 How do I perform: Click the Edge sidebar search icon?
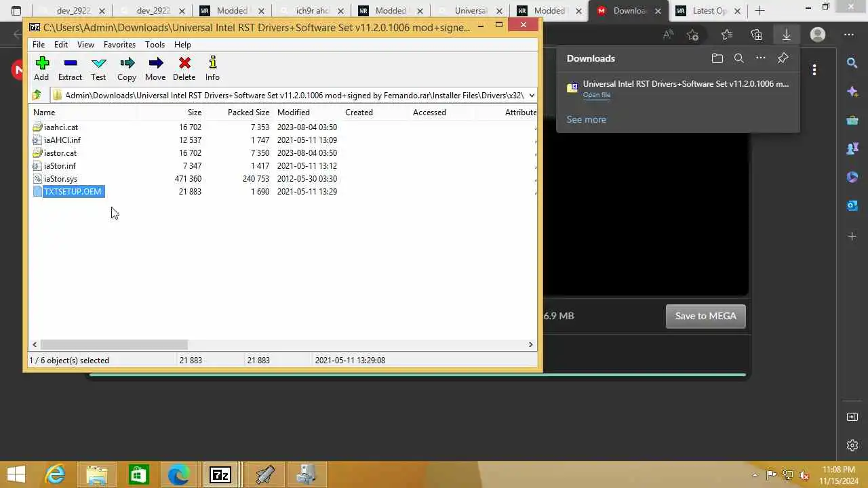852,62
